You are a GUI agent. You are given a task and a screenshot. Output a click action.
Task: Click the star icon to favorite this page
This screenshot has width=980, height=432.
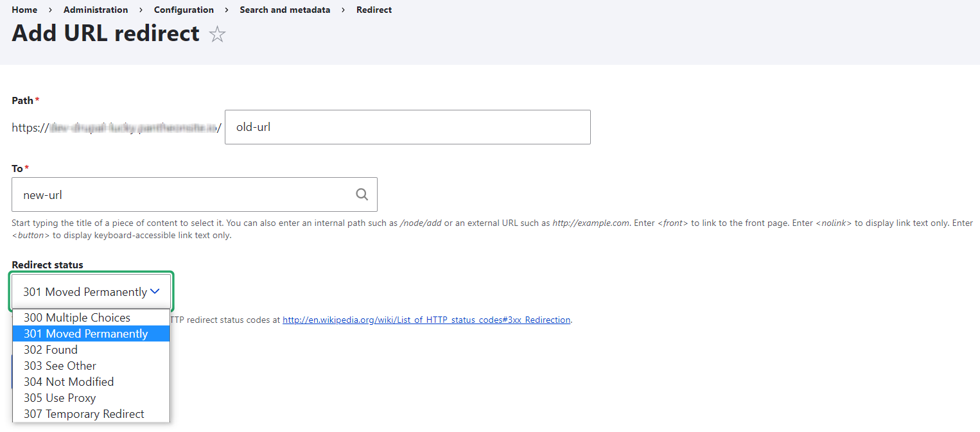218,35
